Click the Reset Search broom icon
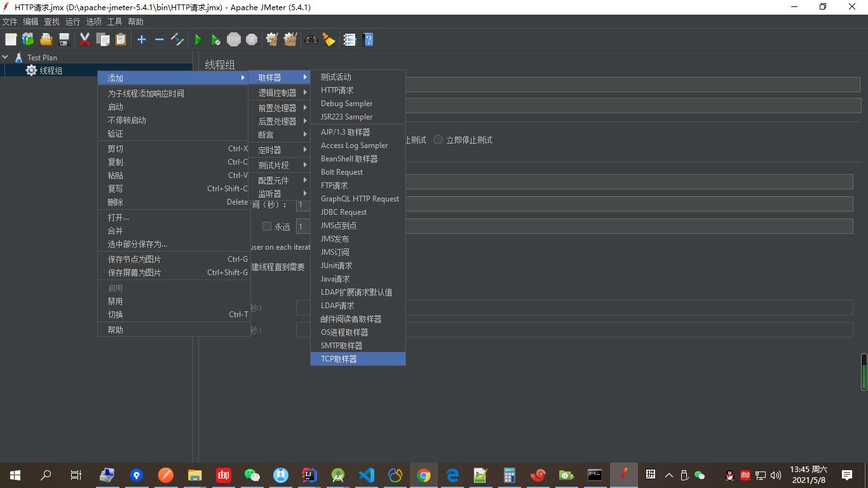The image size is (868, 488). pos(329,39)
